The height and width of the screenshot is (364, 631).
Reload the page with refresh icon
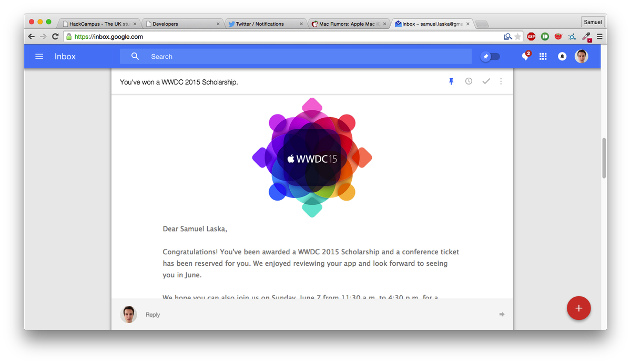pos(55,37)
